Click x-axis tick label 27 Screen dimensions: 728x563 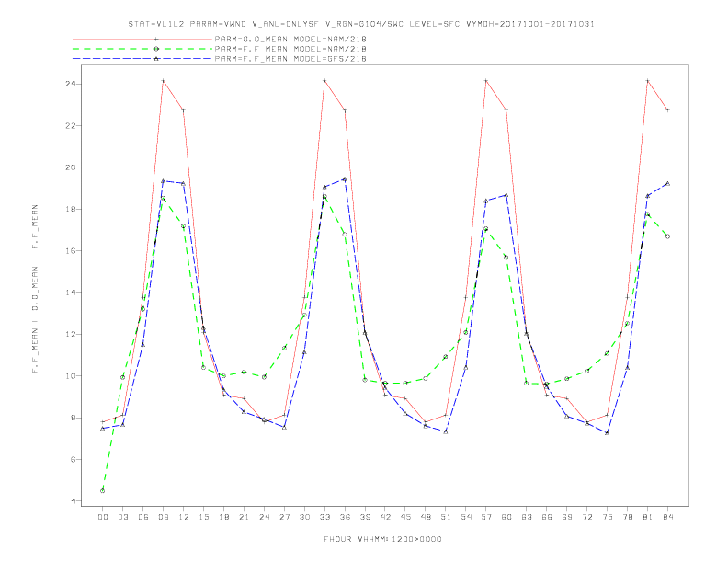284,517
